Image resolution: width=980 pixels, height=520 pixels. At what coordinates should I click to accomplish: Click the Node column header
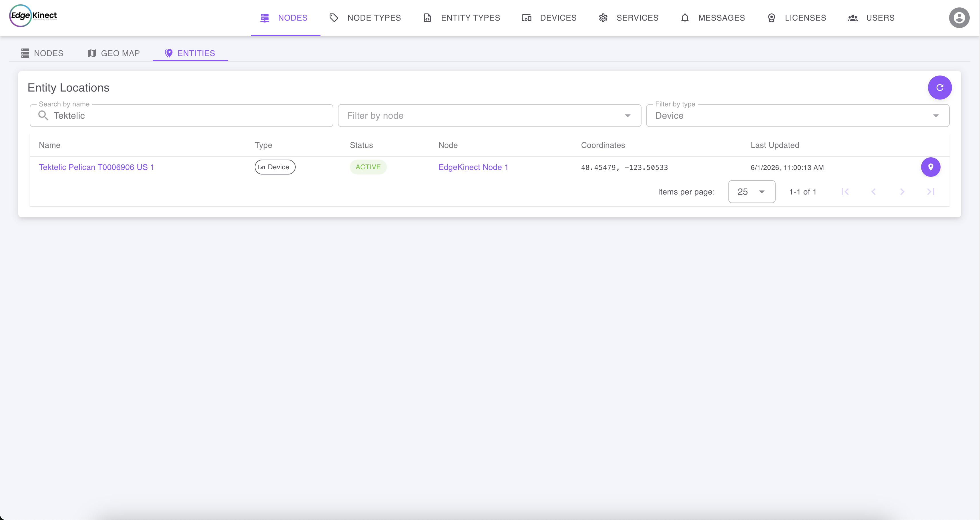(448, 145)
